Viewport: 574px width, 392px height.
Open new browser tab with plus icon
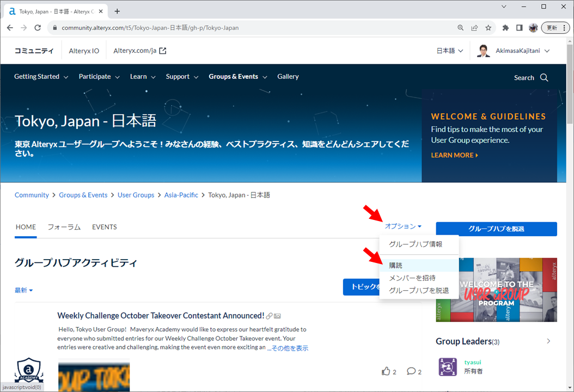pos(117,11)
